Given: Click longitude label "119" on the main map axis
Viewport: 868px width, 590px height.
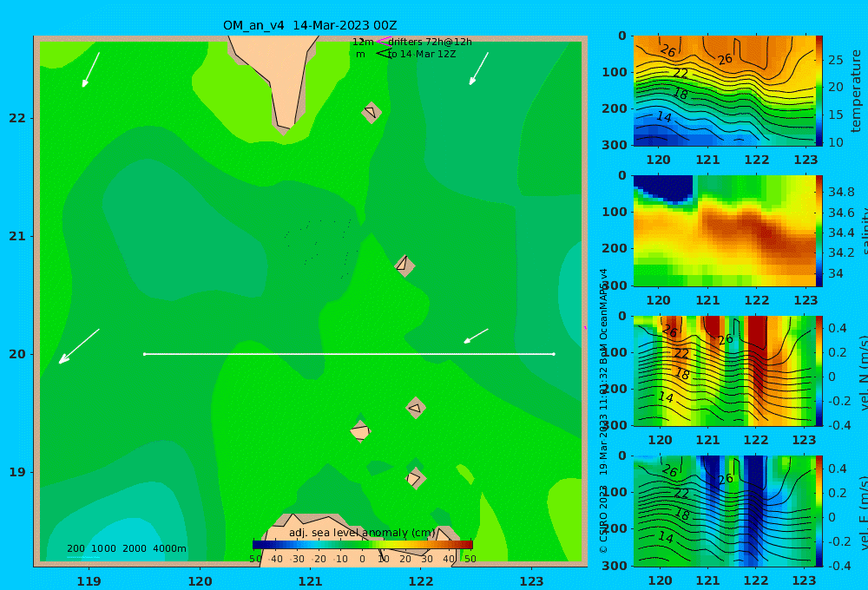Looking at the screenshot, I should pyautogui.click(x=89, y=581).
